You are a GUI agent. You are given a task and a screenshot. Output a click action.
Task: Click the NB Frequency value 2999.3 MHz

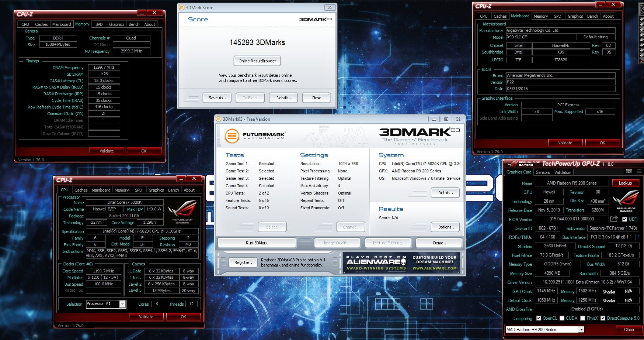pos(131,51)
